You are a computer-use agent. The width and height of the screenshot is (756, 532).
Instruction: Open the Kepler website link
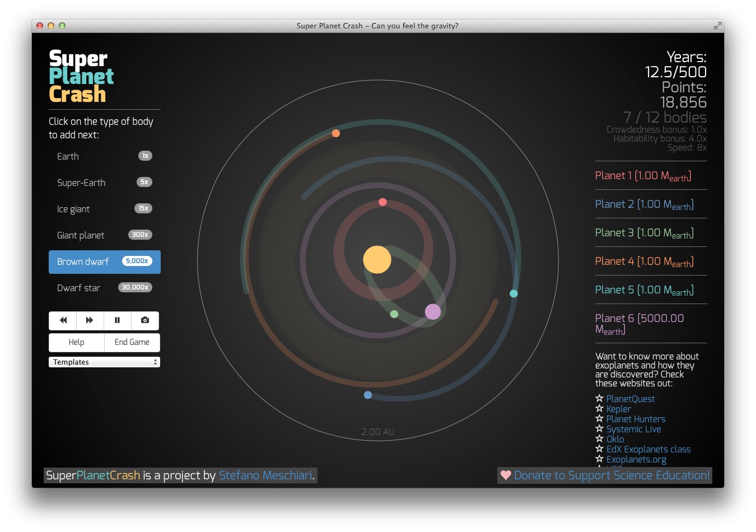(x=618, y=409)
